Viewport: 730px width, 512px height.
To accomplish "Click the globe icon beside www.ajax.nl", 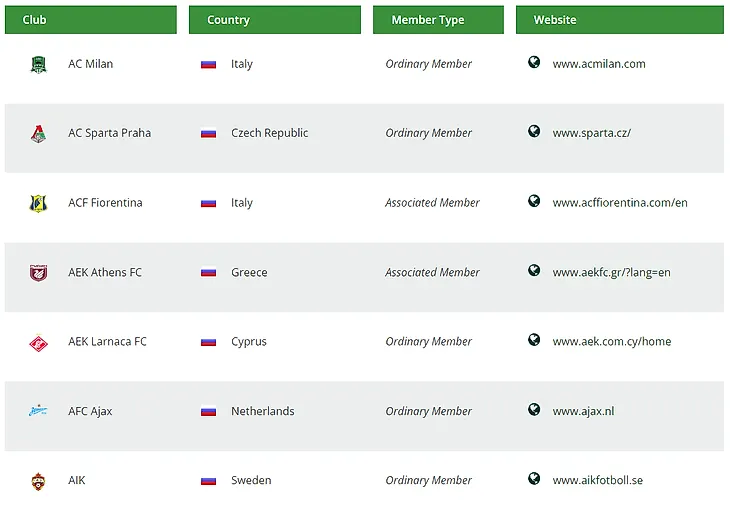I will 534,409.
